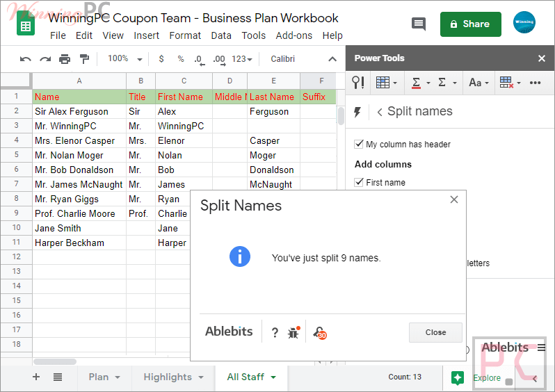The width and height of the screenshot is (555, 392).
Task: Close the Split Names dialog with X
Action: coord(454,199)
